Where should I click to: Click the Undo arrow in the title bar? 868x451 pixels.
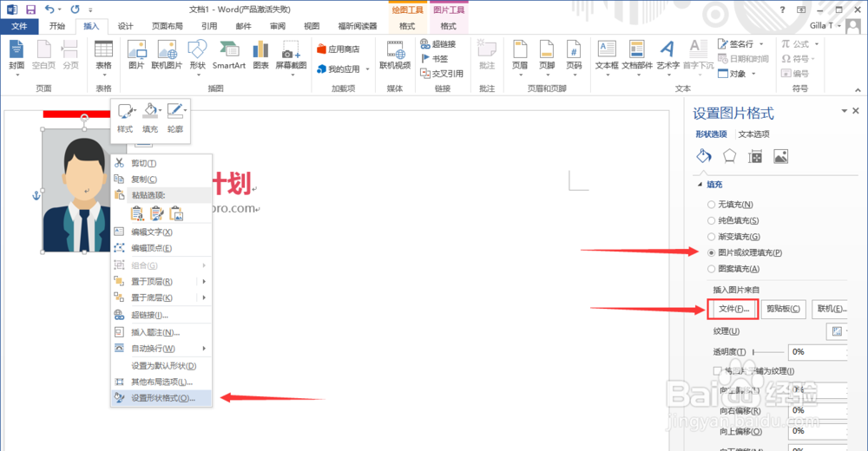[x=49, y=10]
